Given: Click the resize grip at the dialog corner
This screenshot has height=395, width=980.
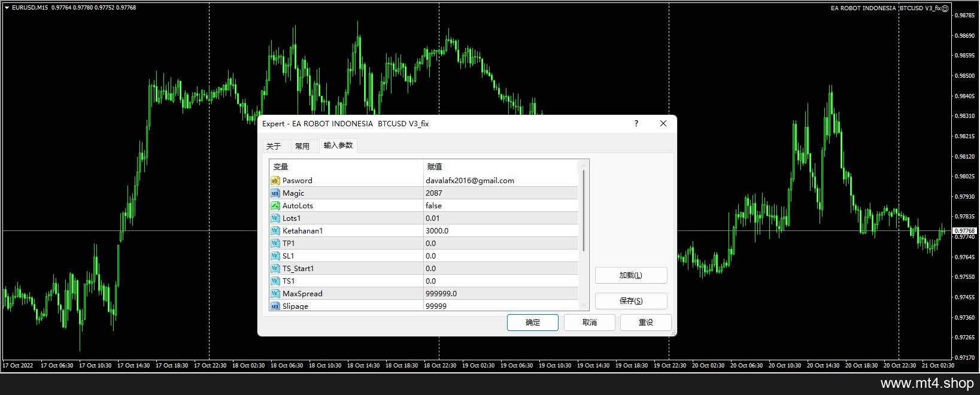Looking at the screenshot, I should 673,333.
